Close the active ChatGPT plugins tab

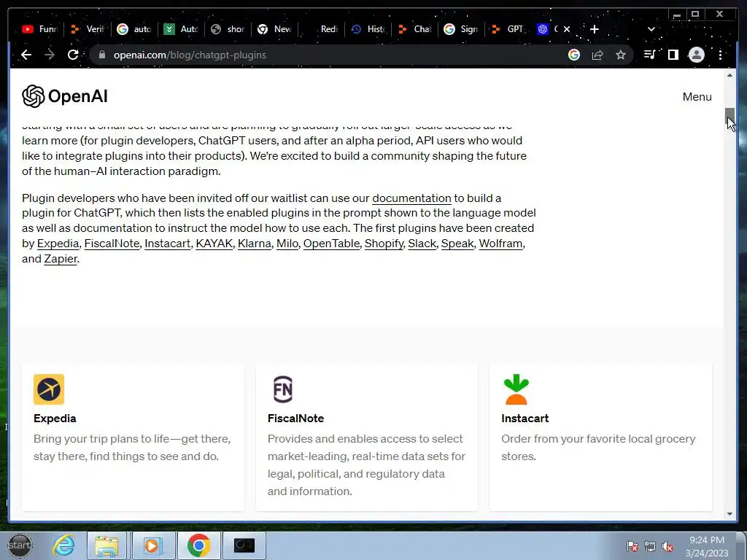566,29
